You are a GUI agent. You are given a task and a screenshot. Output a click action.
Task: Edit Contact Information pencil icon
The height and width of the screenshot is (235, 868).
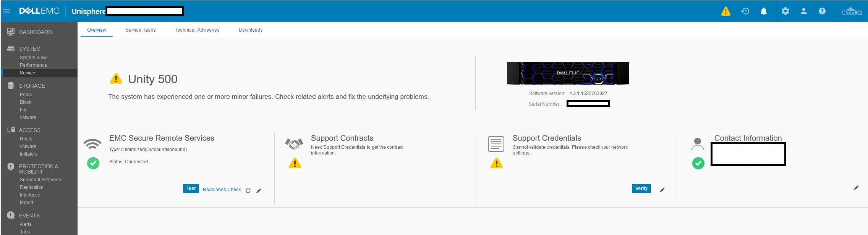tap(856, 188)
